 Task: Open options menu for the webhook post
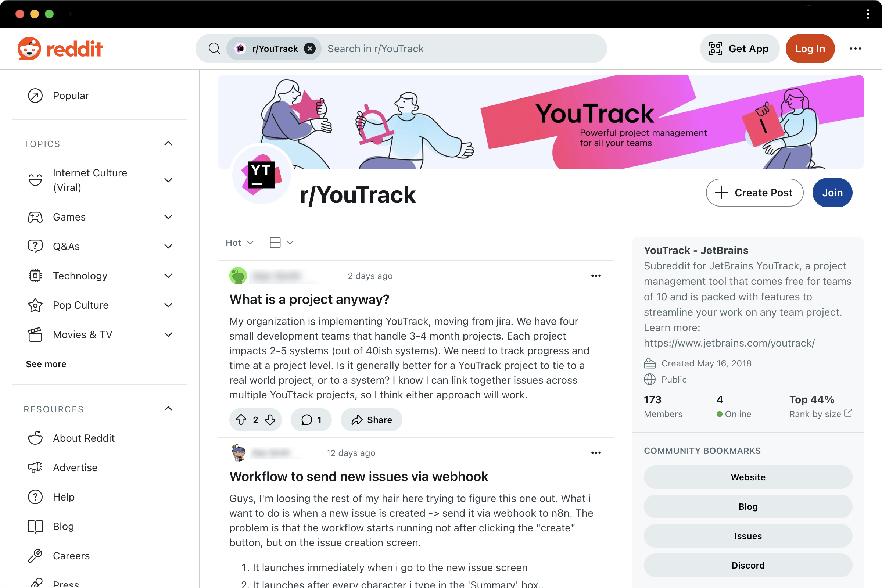pyautogui.click(x=596, y=453)
